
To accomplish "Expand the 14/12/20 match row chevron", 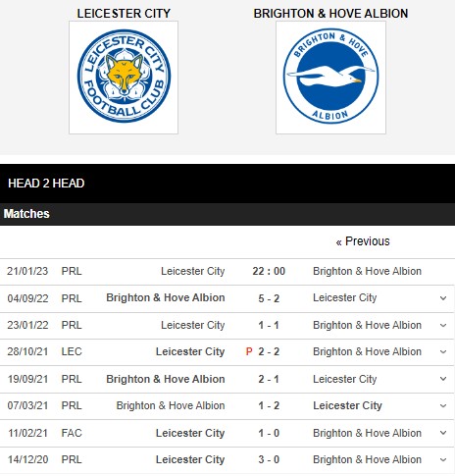I will point(443,459).
